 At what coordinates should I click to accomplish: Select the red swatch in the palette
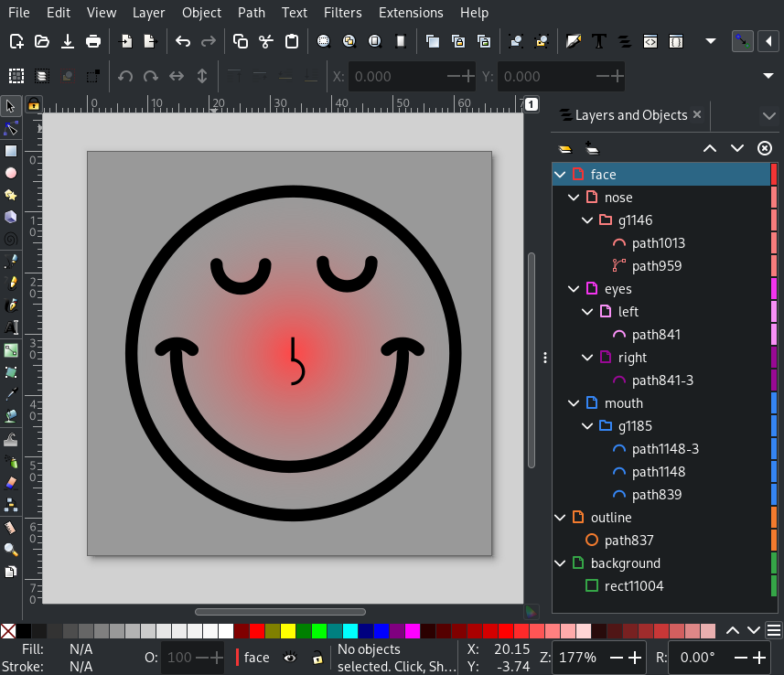pos(256,630)
